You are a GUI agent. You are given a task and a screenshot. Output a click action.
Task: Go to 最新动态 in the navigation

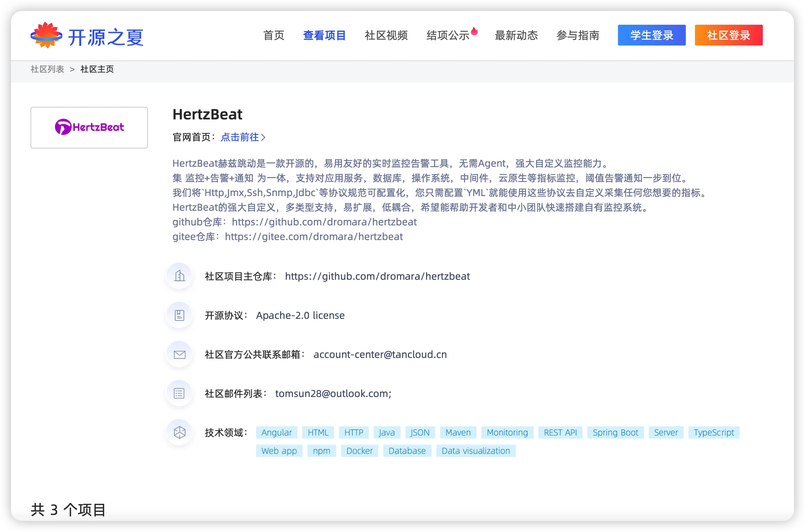pos(516,35)
